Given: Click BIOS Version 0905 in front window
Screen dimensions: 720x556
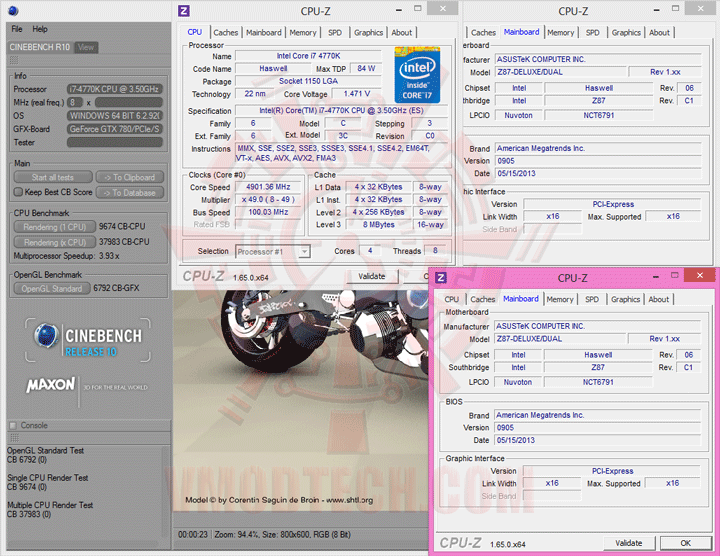Looking at the screenshot, I should tap(597, 428).
